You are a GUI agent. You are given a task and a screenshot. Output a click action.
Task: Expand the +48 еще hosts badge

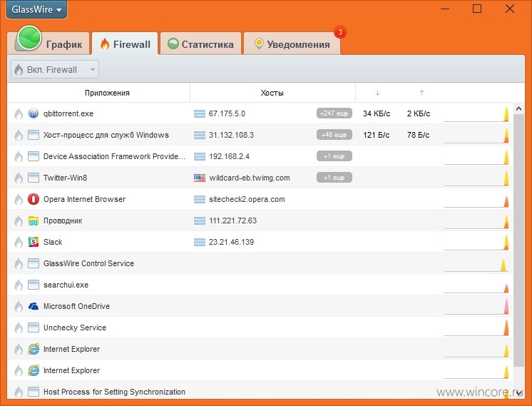pyautogui.click(x=334, y=135)
